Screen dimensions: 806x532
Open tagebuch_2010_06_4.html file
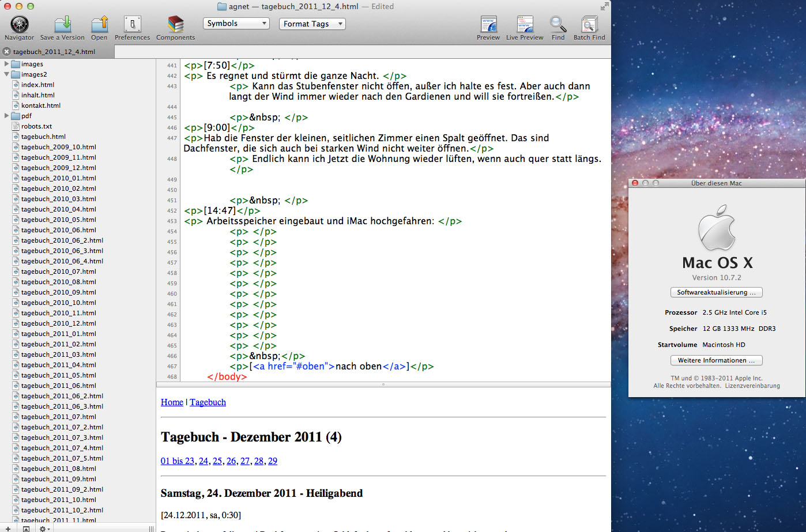[x=62, y=261]
